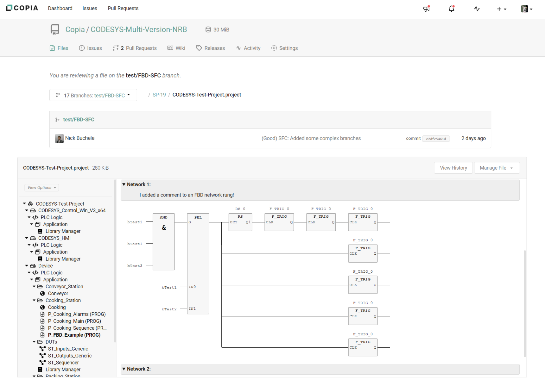Click the activity pulse icon in header

tap(477, 9)
